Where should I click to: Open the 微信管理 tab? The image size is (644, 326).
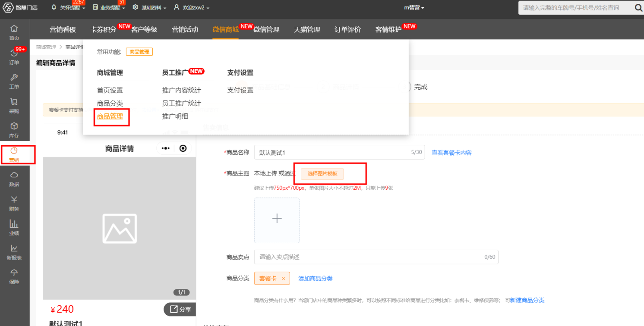click(x=266, y=29)
